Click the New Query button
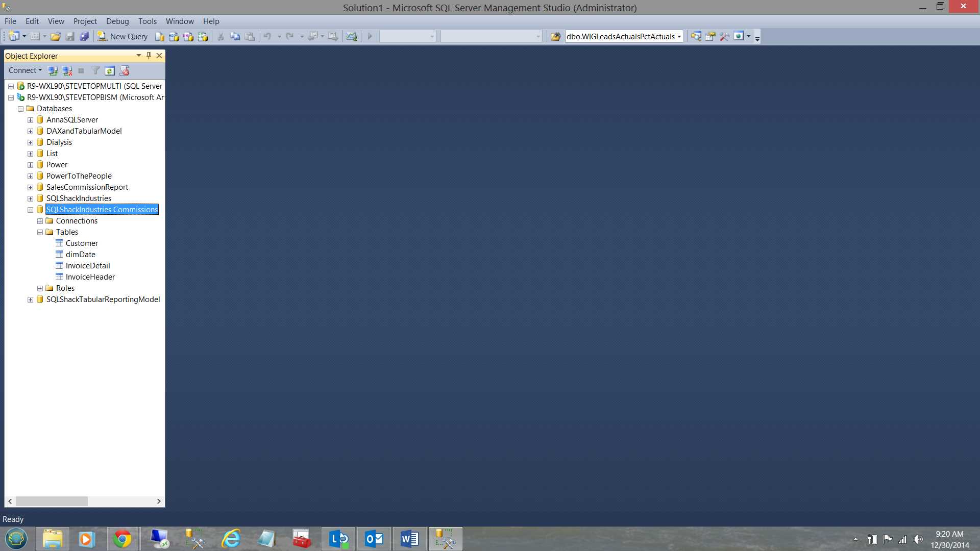Viewport: 980px width, 551px height. coord(123,36)
